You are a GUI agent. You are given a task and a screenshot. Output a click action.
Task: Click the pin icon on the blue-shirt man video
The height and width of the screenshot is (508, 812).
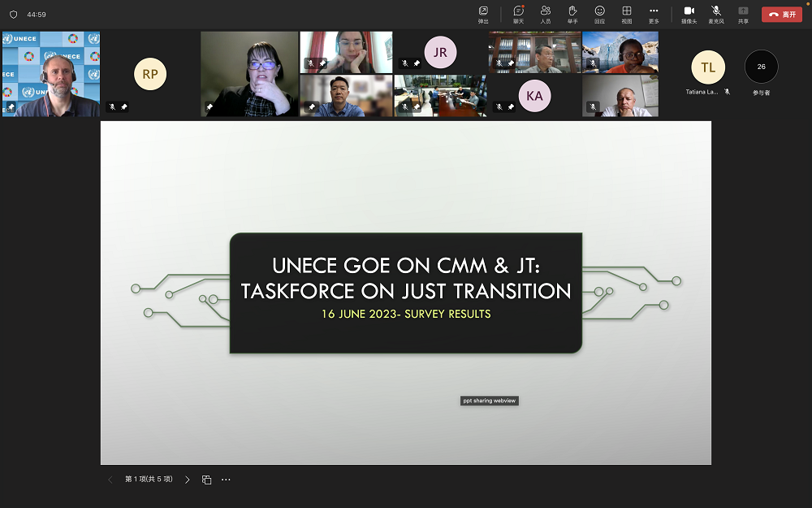coord(312,106)
